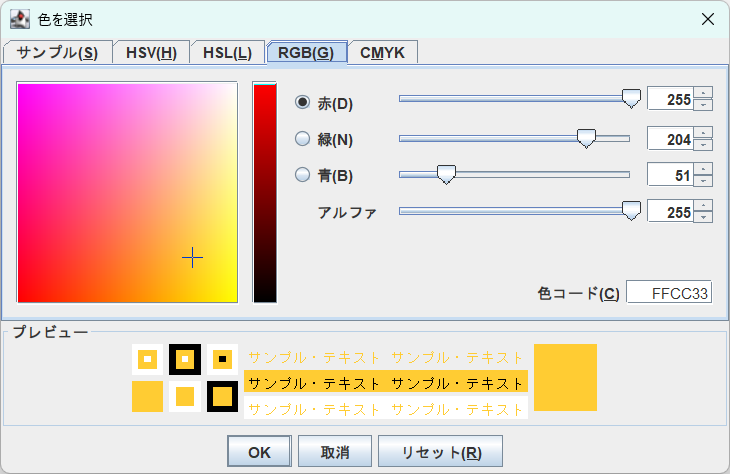Screen dimensions: 730x474
Task: Decrement the 青 blue value spinner
Action: (703, 181)
